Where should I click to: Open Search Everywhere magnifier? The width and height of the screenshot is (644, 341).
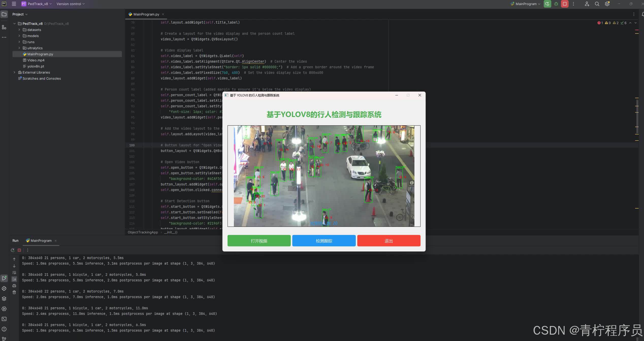tap(597, 4)
